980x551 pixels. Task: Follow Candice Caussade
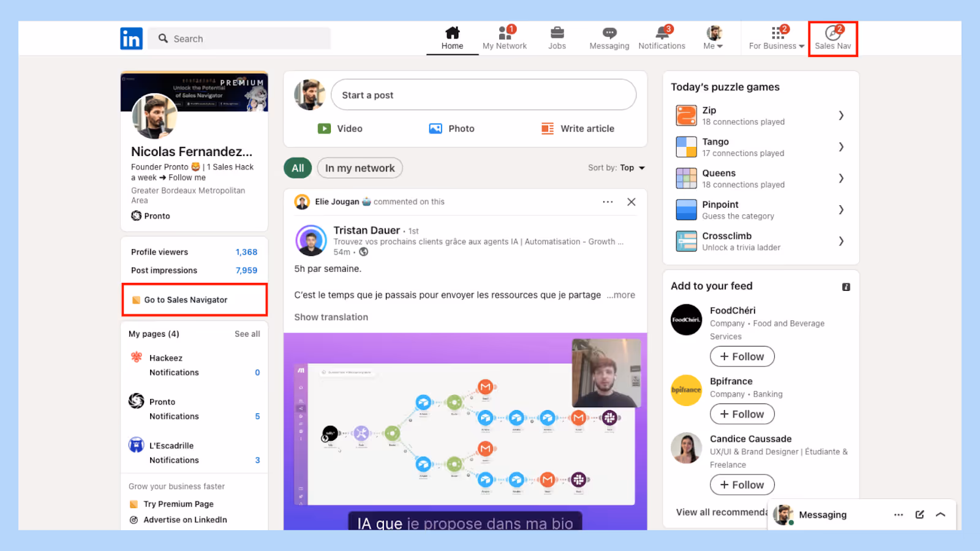pyautogui.click(x=742, y=485)
